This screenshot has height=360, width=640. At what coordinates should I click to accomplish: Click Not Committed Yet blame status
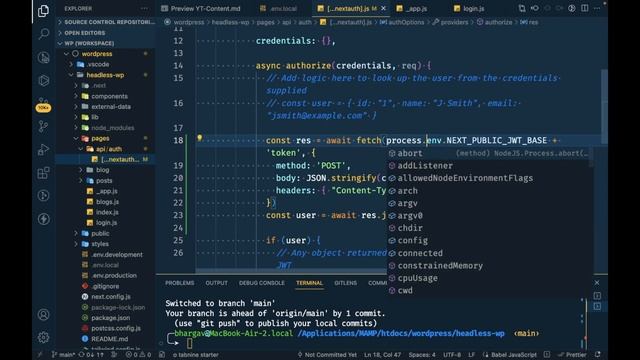click(327, 355)
